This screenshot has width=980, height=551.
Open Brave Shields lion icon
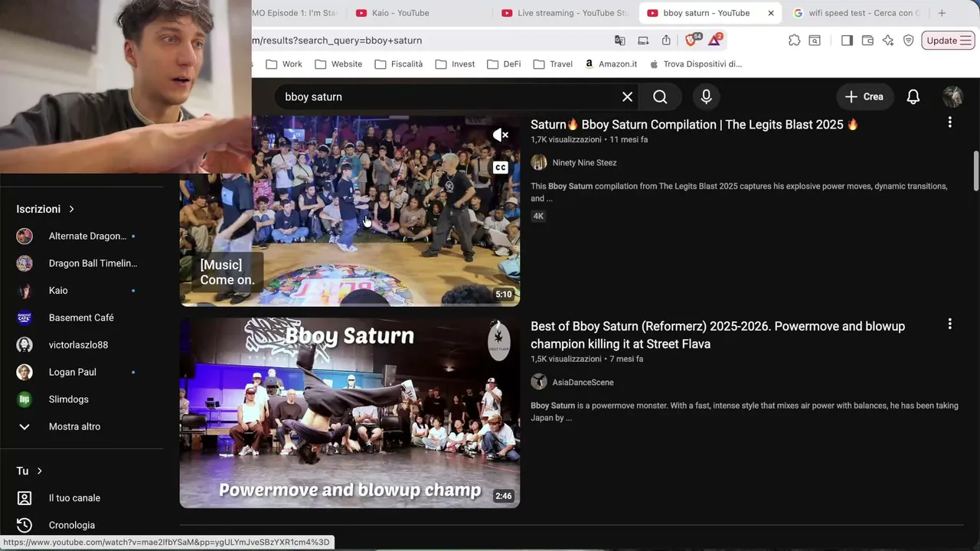[692, 40]
